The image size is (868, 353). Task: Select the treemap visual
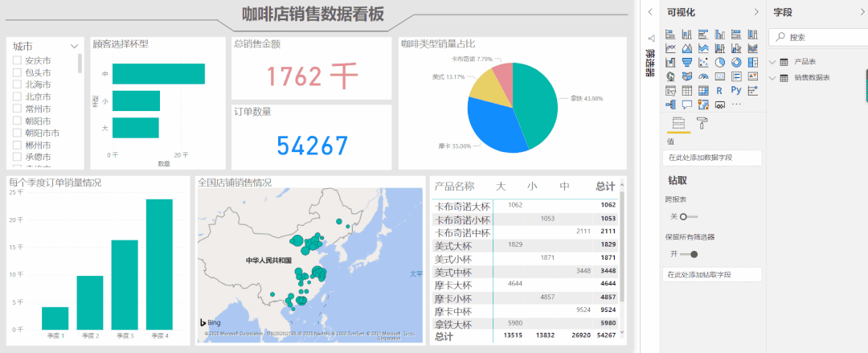pyautogui.click(x=753, y=62)
